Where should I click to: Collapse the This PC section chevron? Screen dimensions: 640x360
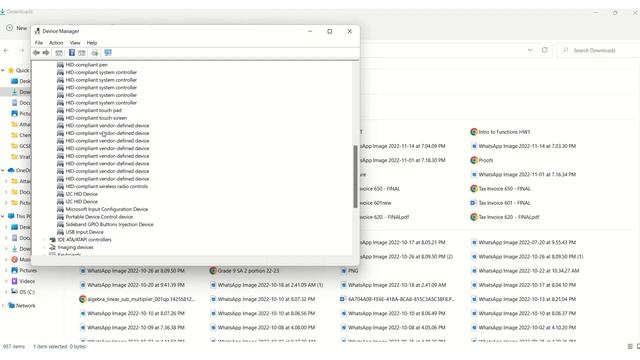tap(3, 216)
